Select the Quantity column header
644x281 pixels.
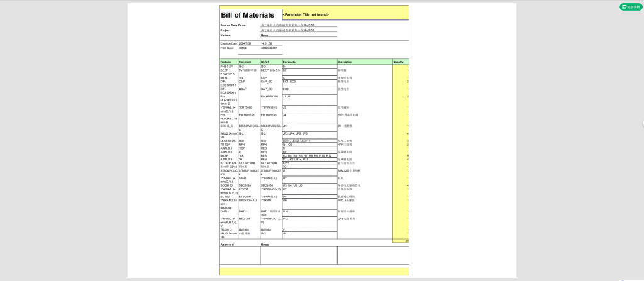tap(399, 62)
